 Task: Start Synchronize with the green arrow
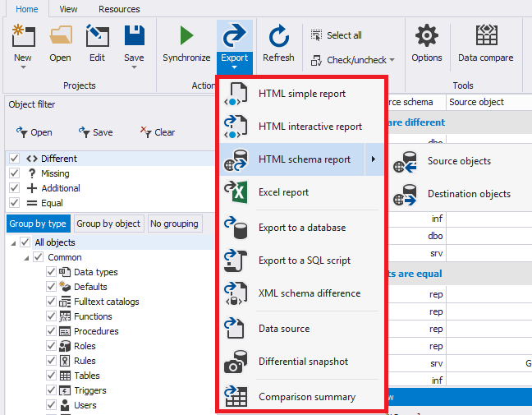[x=186, y=35]
